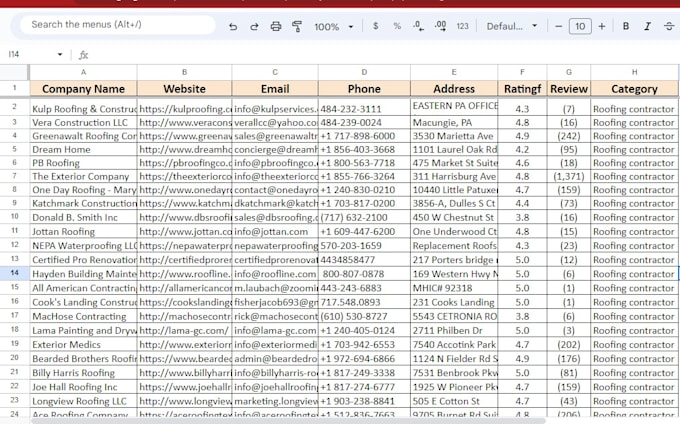Select row 14 header
This screenshot has height=424, width=680.
point(15,273)
